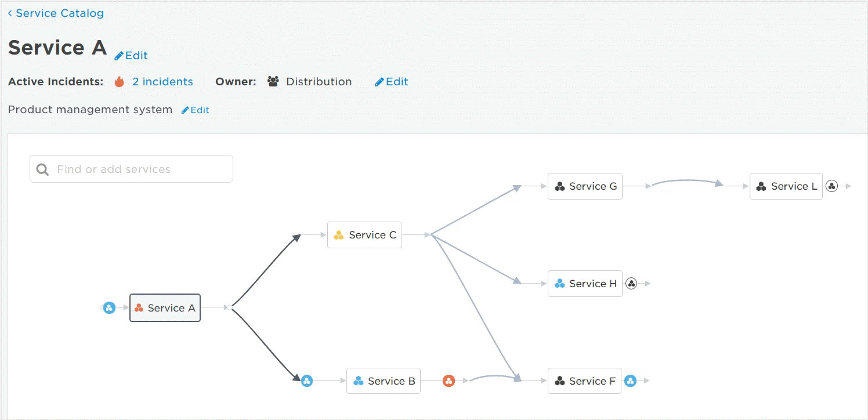The width and height of the screenshot is (868, 420).
Task: Select the Service C node
Action: (x=364, y=235)
